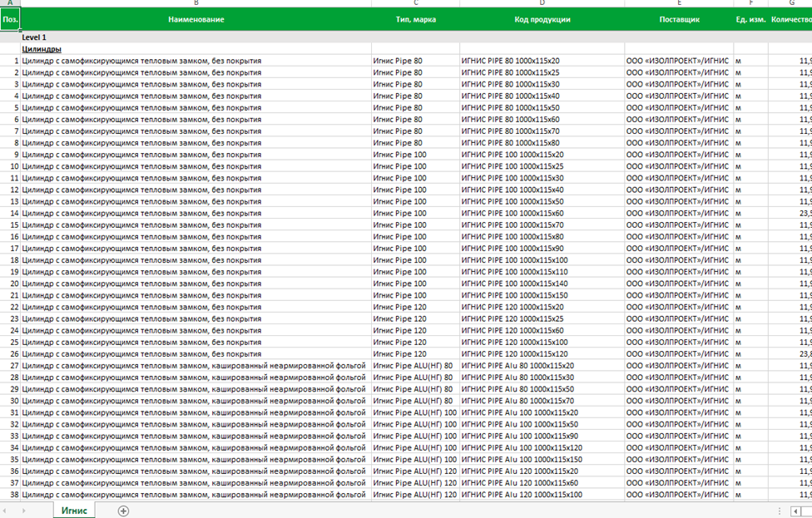Select cell ИГНИС PIPE 100 1000x115x140
Screen dimensions: 812x518
[542, 284]
